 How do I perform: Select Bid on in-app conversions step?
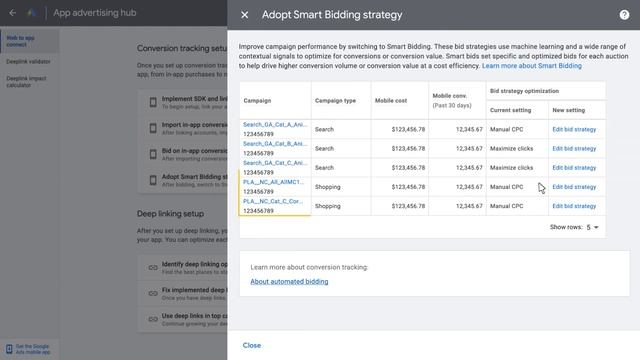coord(182,154)
